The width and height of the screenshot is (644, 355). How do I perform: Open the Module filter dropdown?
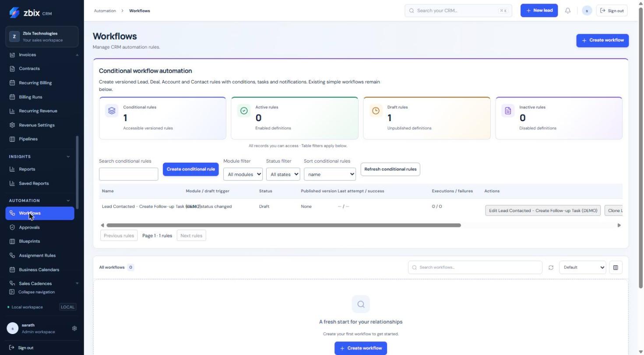pos(243,174)
